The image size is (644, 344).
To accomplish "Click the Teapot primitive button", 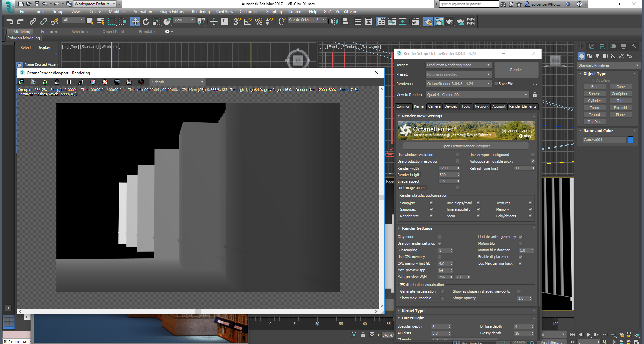I will coord(594,115).
